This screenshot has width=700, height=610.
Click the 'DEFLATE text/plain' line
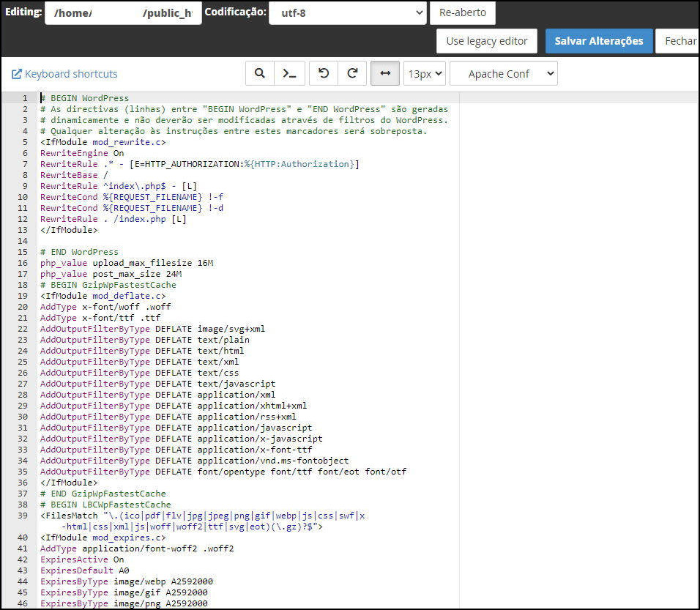point(145,340)
